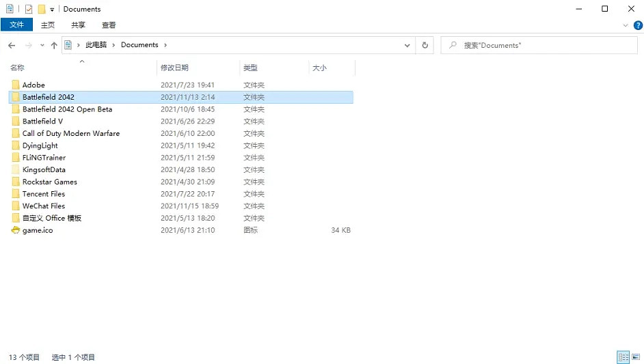Select the 自定义 Office 模板 folder icon
Screen dimensions: 644x364
(x=16, y=218)
